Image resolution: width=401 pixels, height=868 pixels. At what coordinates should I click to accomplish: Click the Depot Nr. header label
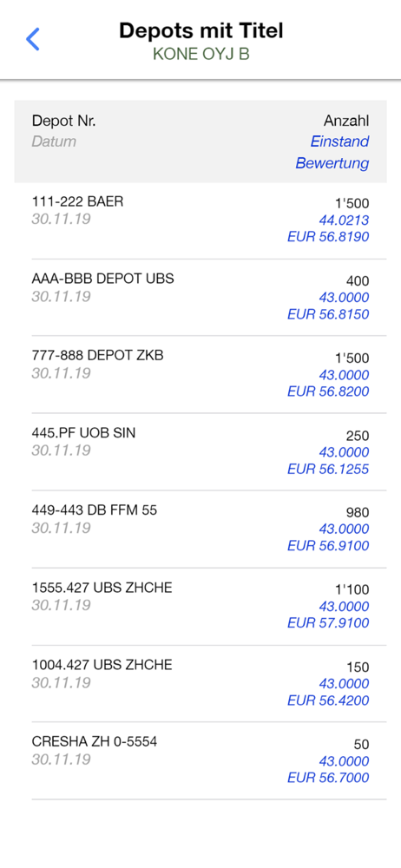[63, 121]
